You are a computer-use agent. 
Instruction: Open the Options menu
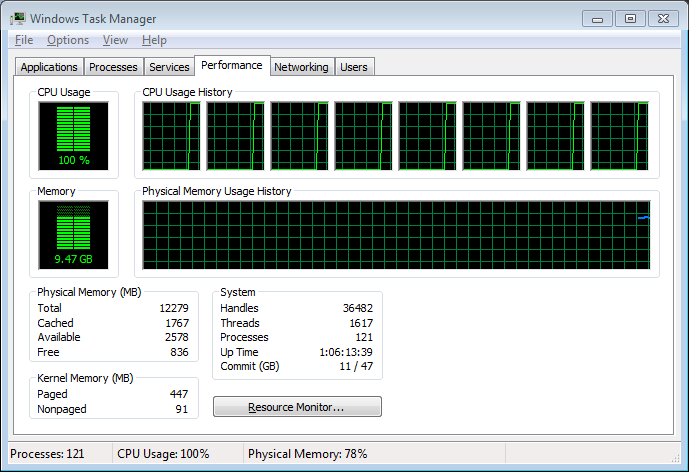[68, 40]
